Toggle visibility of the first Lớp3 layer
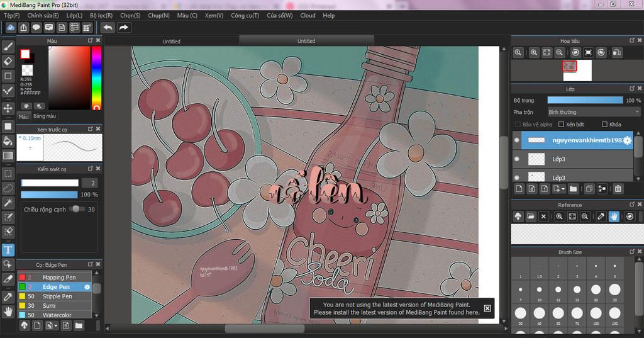Image resolution: width=644 pixels, height=338 pixels. click(517, 159)
